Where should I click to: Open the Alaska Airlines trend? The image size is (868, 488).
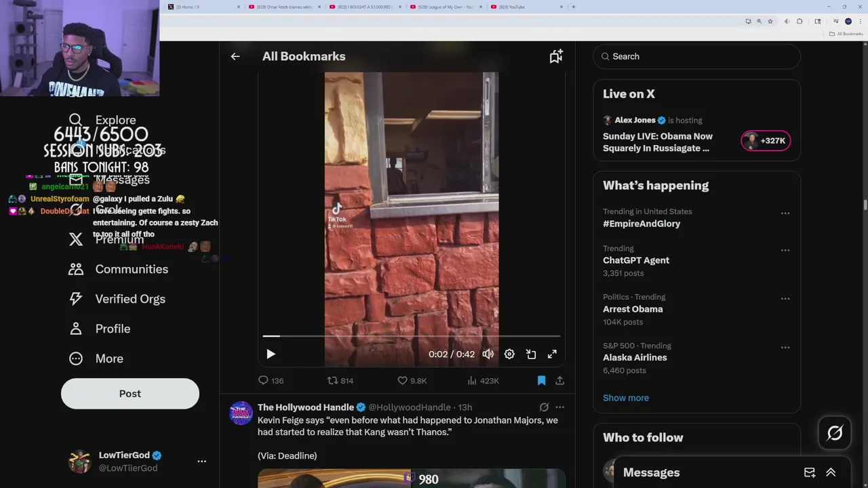pos(635,358)
